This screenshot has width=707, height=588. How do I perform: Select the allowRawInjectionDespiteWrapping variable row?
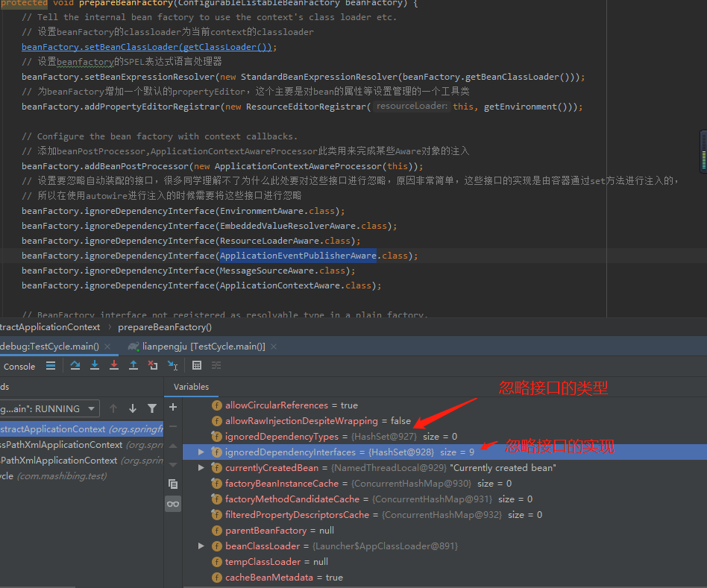point(444,421)
